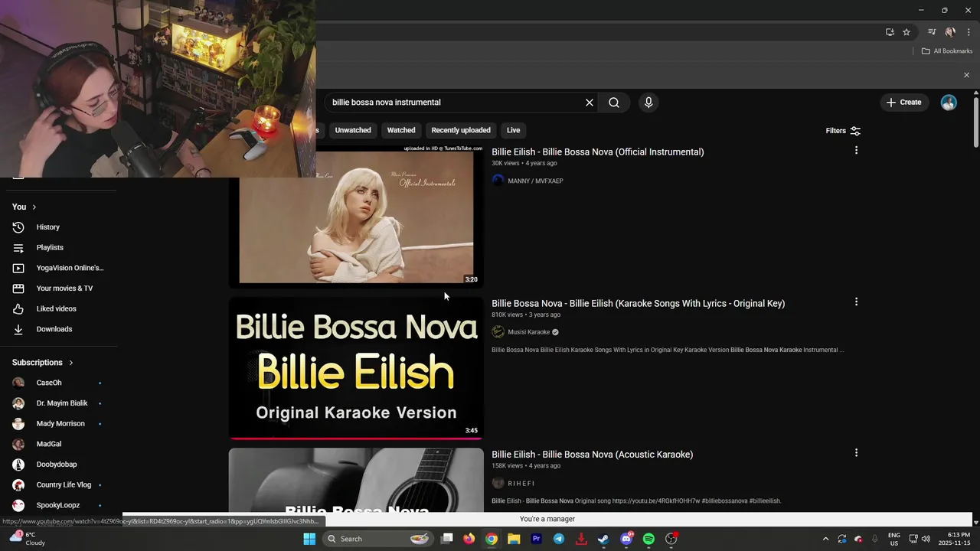This screenshot has width=980, height=551.
Task: Open Your movies & TV
Action: pos(58,289)
